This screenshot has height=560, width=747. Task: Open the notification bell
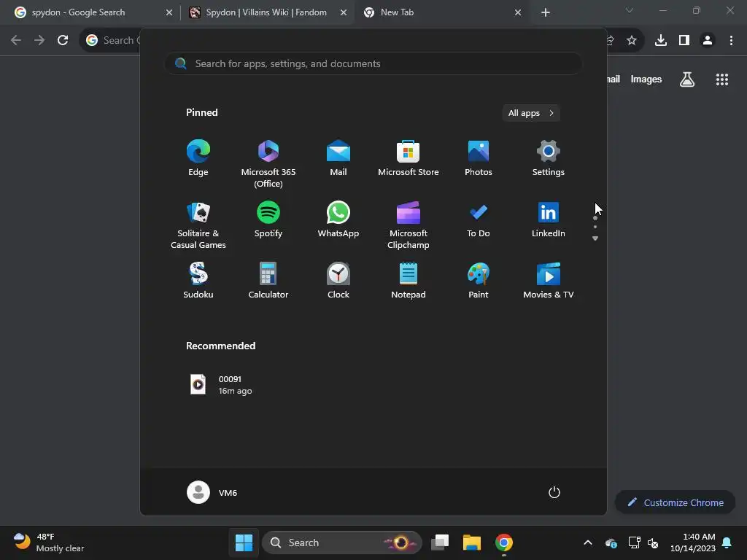[727, 542]
